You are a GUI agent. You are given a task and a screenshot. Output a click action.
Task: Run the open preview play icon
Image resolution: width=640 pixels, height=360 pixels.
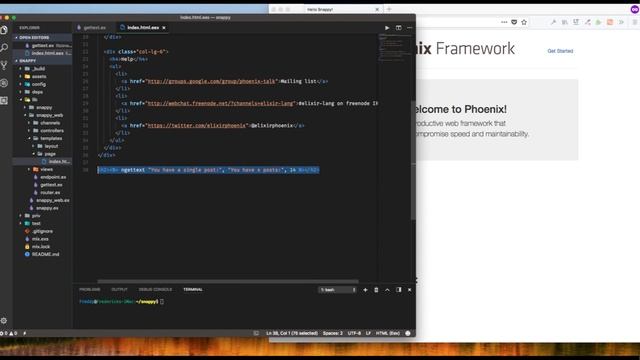tap(387, 28)
